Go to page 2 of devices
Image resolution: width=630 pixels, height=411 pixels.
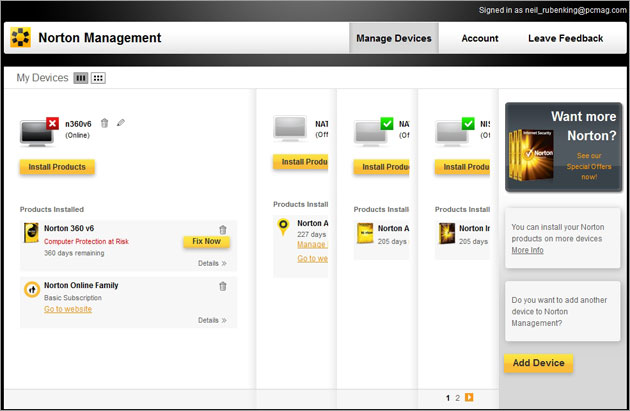click(x=457, y=398)
